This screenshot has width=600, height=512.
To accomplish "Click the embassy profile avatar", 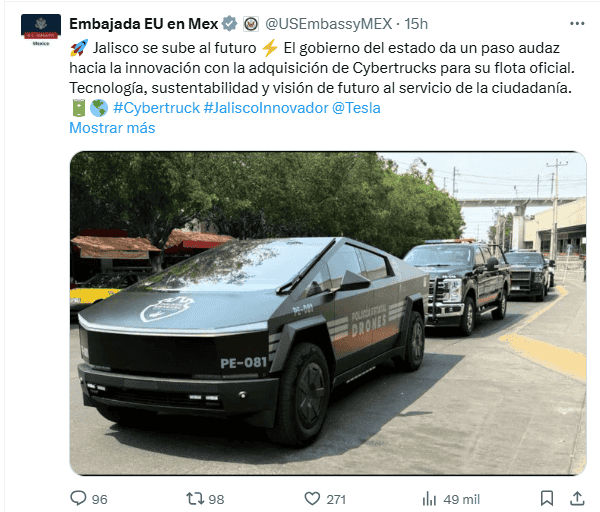I will tap(41, 30).
